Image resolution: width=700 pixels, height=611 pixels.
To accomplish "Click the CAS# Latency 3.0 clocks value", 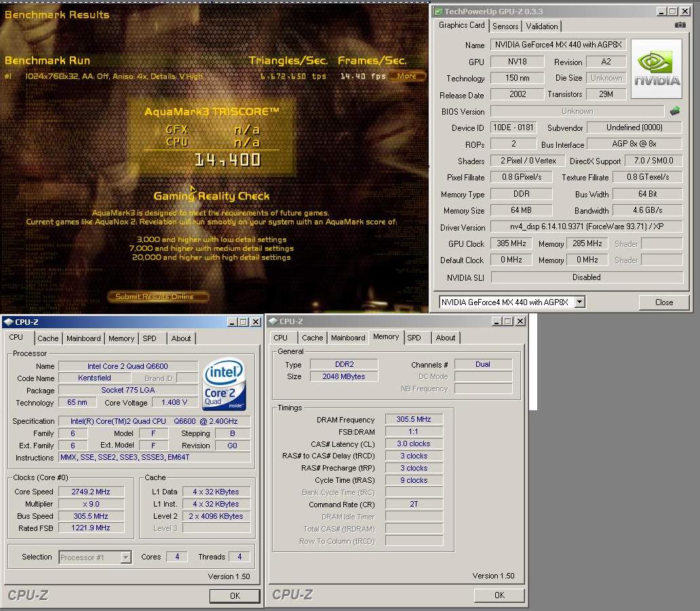I will pyautogui.click(x=413, y=444).
